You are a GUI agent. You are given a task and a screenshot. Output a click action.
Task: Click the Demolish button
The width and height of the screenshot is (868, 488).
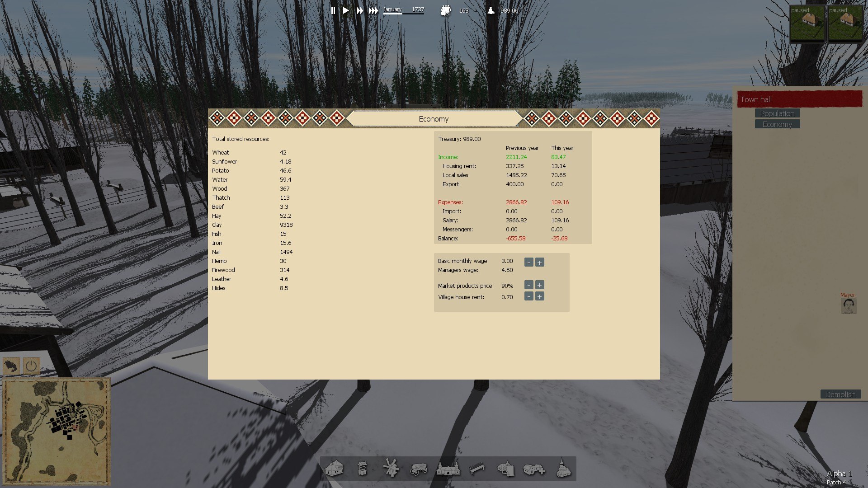click(x=840, y=394)
